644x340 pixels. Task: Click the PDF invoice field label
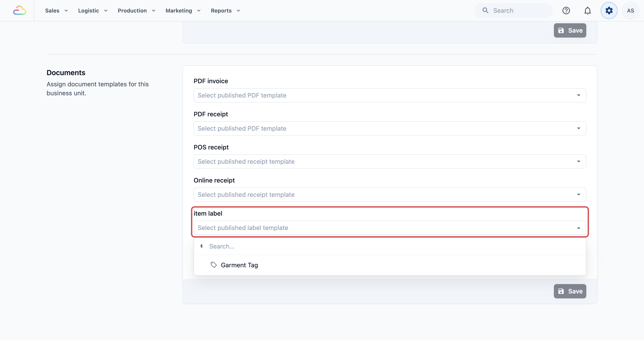coord(211,81)
